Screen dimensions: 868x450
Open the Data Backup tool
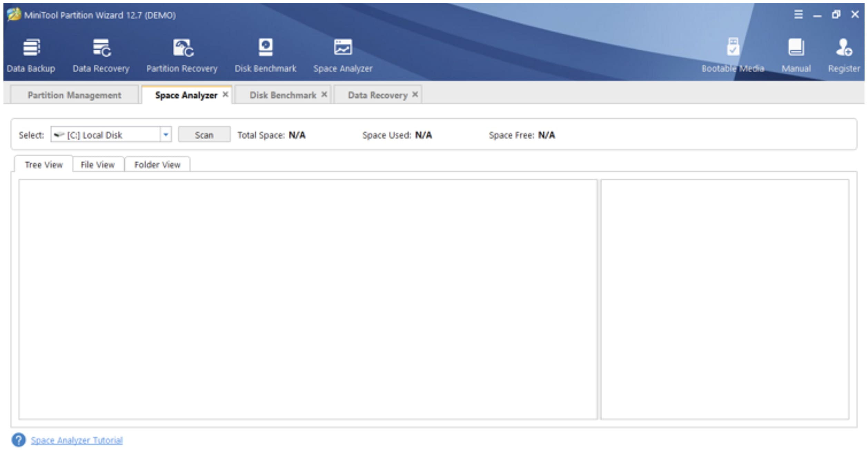click(31, 55)
